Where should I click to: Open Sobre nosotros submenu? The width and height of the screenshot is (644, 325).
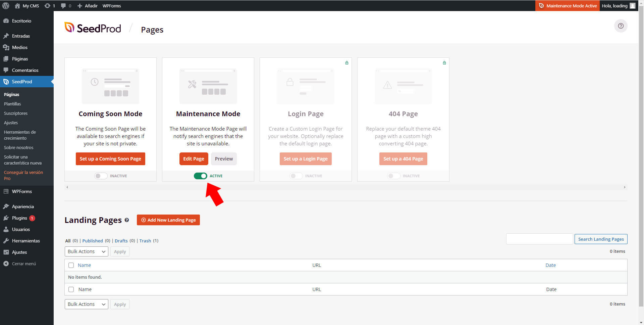(18, 148)
